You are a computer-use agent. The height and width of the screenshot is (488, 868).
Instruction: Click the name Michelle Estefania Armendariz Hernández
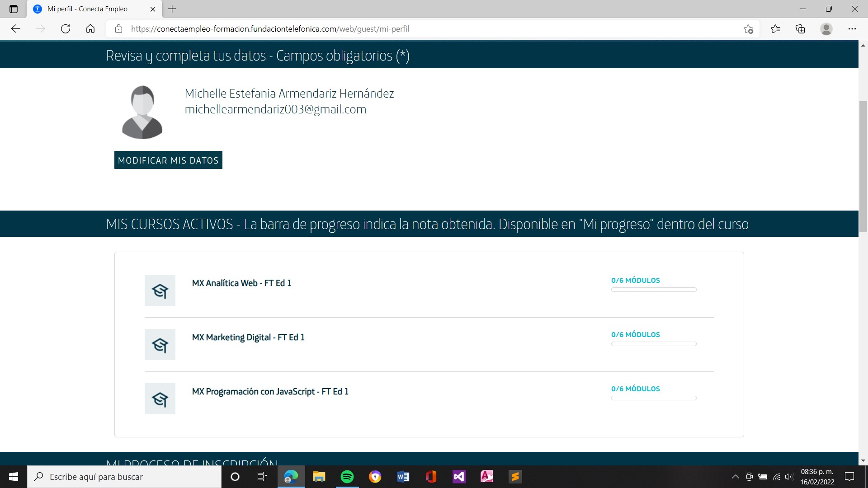pos(289,94)
